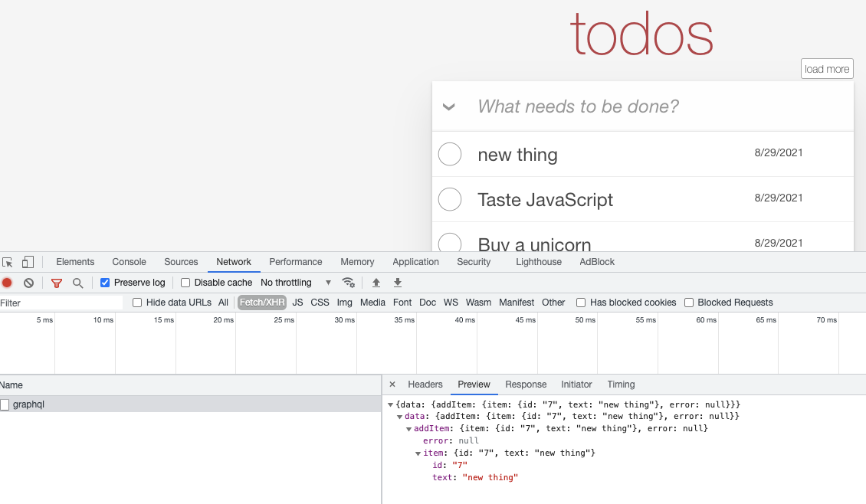Select the graphql request row
The width and height of the screenshot is (866, 504).
pos(191,404)
